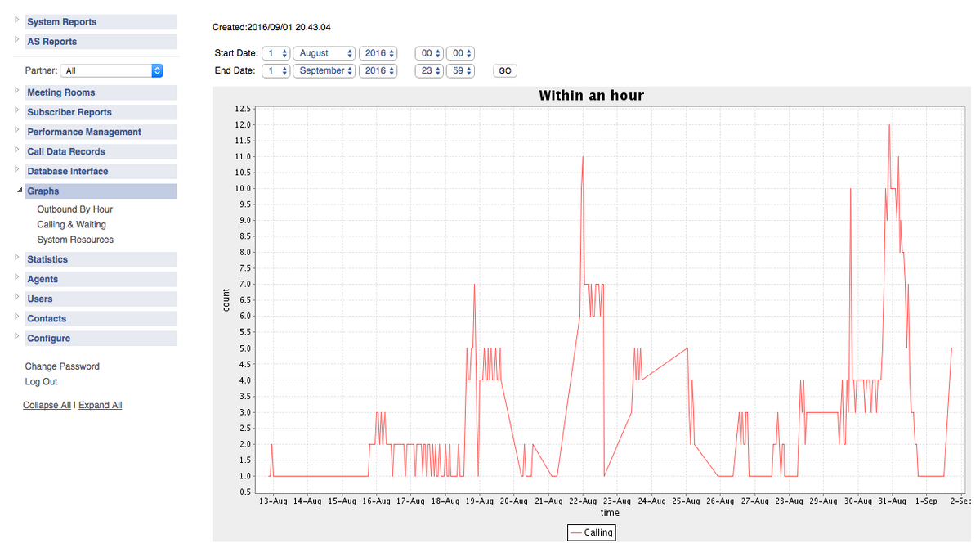Expand the Configure triangle
The width and height of the screenshot is (980, 557).
click(x=17, y=335)
